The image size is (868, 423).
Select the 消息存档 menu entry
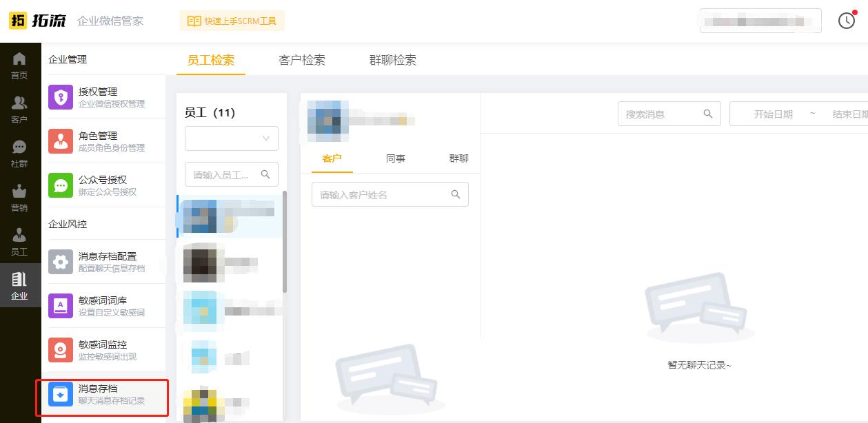[x=102, y=394]
